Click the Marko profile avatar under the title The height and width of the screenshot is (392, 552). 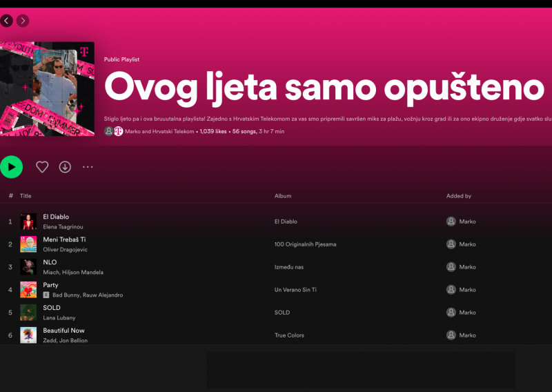pos(109,131)
